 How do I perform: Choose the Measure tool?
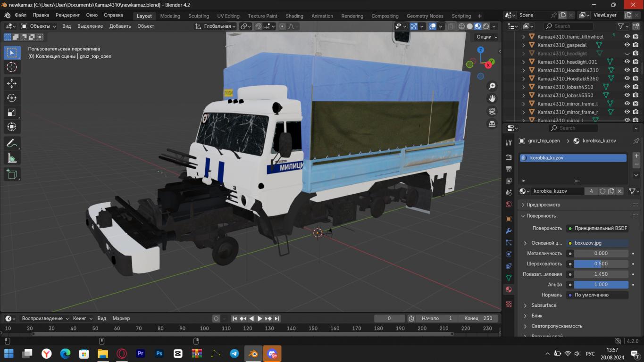[x=12, y=158]
